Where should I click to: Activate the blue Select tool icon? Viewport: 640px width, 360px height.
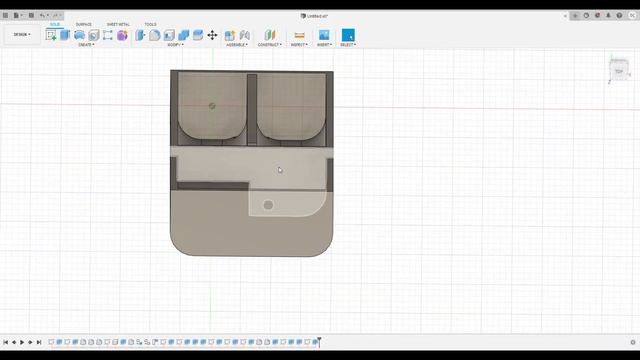click(348, 35)
